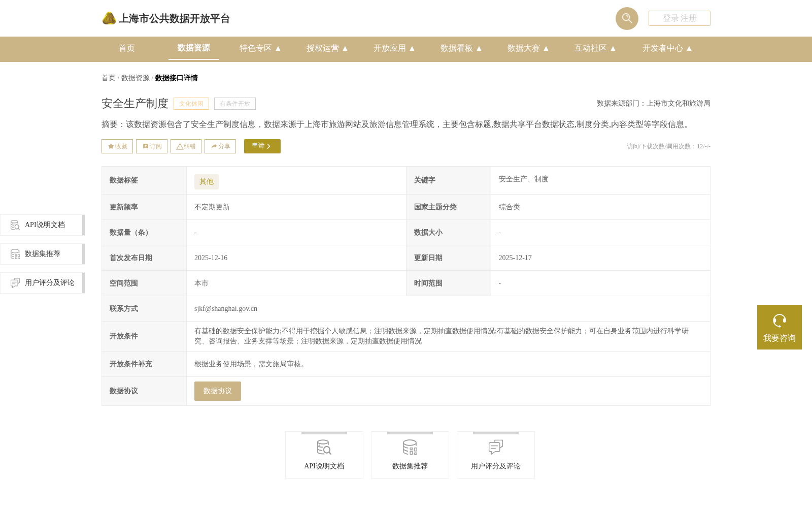Open the bottom 数据集推荐 tab label
Image resolution: width=812 pixels, height=508 pixels.
click(410, 466)
